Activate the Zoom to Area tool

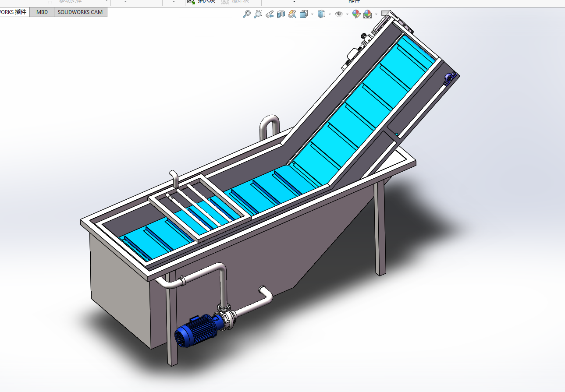[x=258, y=14]
